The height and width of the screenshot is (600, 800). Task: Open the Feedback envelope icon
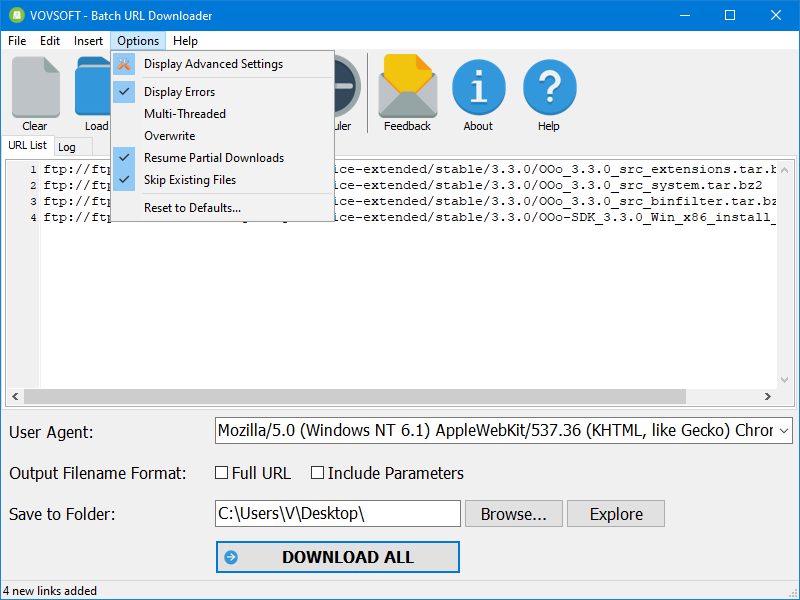[x=408, y=86]
